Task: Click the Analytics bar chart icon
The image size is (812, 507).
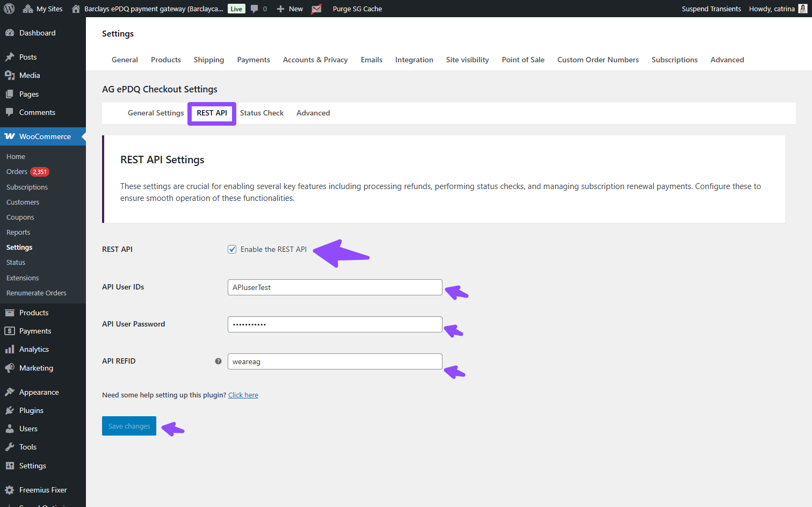Action: (10, 349)
